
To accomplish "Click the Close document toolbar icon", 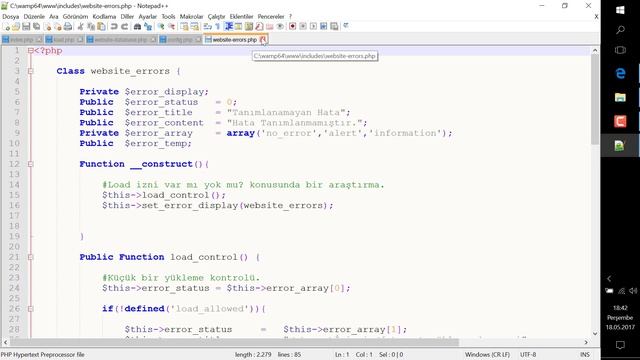I will pyautogui.click(x=48, y=27).
